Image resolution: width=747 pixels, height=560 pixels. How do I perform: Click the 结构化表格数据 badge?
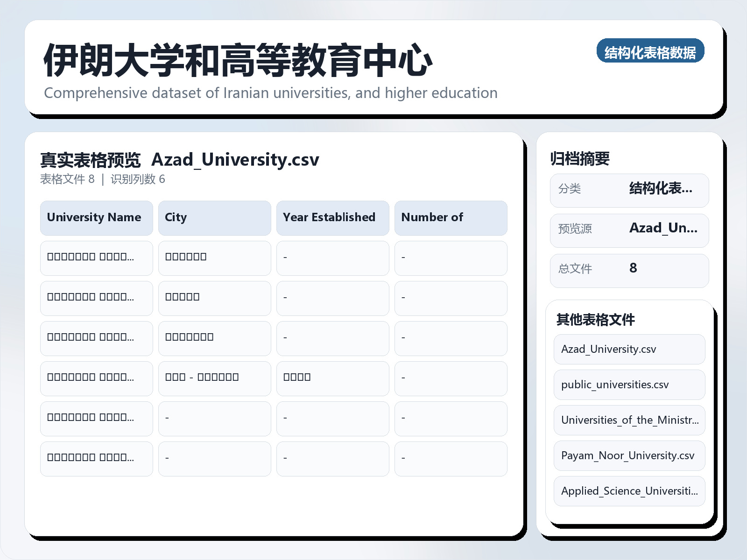651,52
